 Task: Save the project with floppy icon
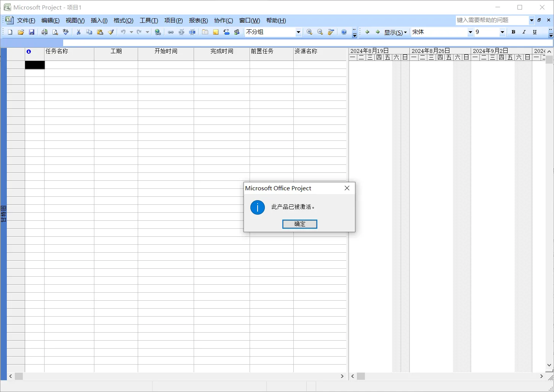tap(32, 32)
